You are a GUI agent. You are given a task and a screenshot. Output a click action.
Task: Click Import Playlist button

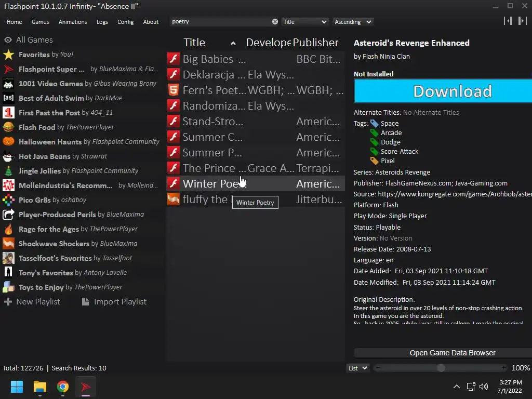114,302
